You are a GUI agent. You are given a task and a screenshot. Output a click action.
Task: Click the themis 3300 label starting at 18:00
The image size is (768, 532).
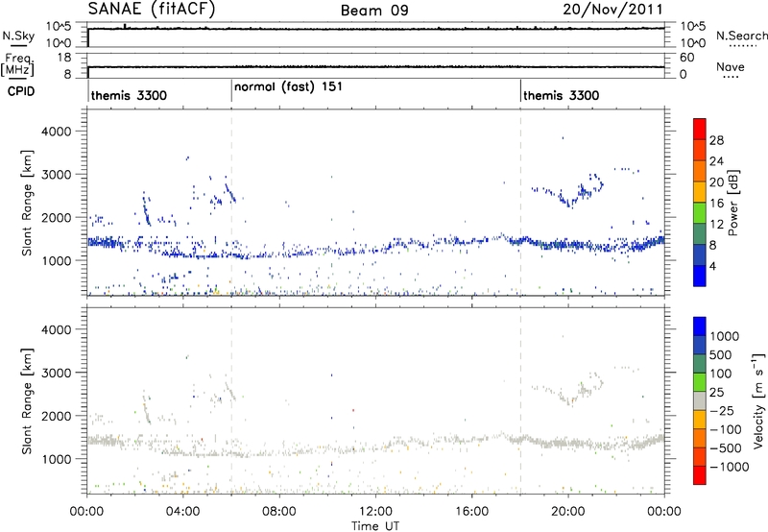pos(561,95)
